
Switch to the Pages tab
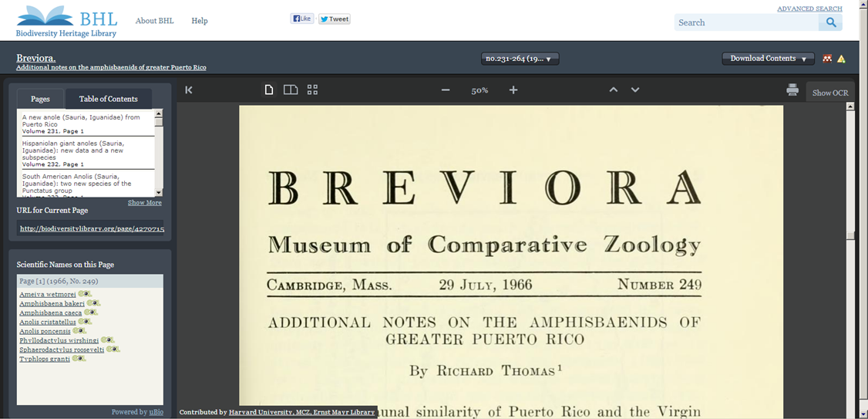coord(40,99)
